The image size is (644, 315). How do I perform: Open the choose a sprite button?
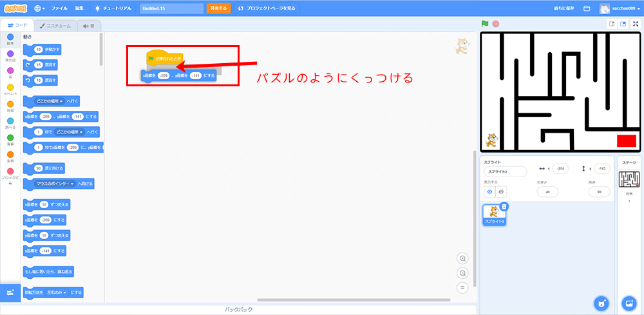[600, 303]
